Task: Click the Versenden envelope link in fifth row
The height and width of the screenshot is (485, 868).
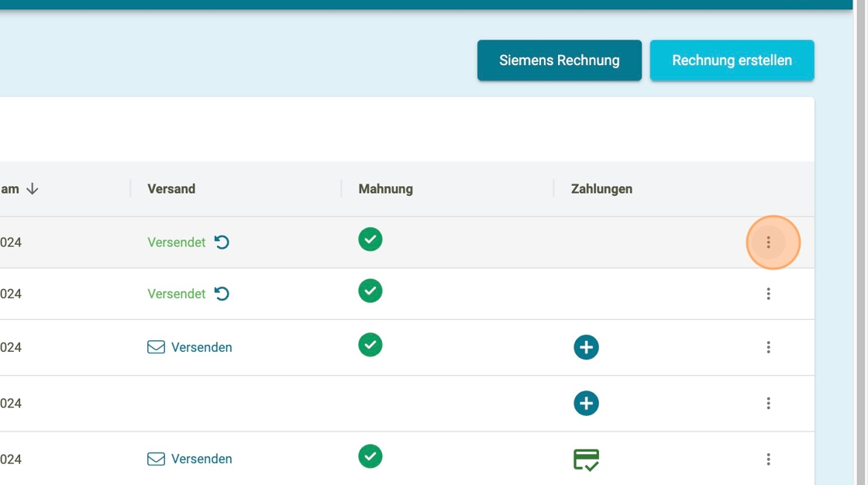Action: click(190, 459)
